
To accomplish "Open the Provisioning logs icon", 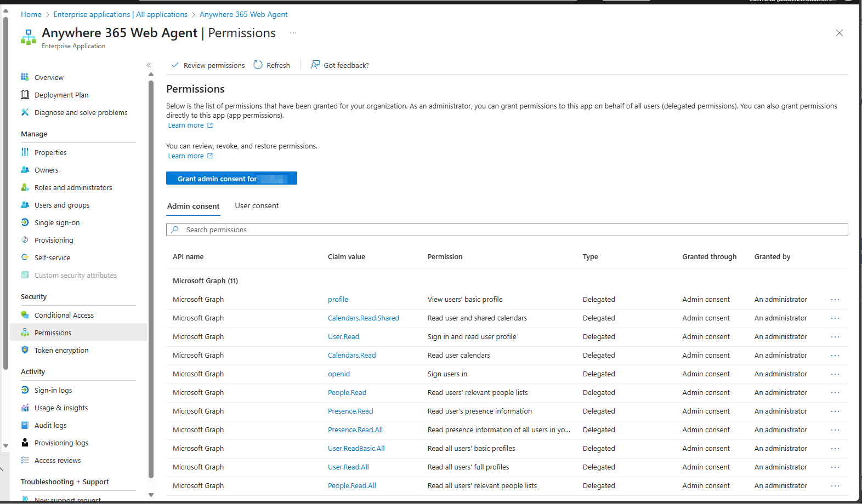I will tap(25, 443).
